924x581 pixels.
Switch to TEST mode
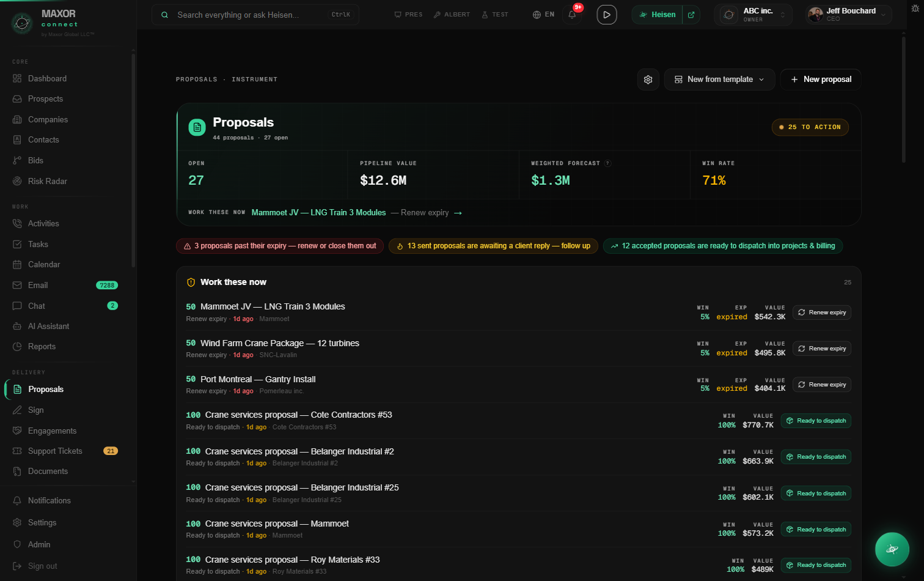click(495, 14)
